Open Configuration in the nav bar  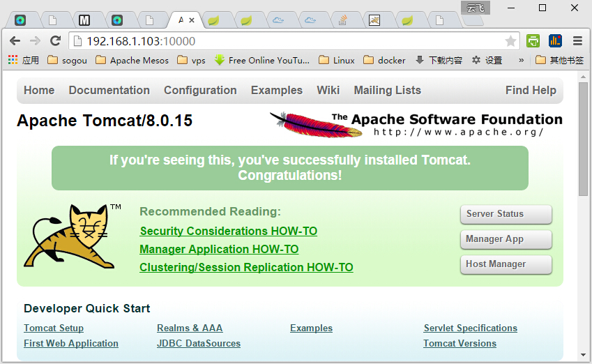coord(200,90)
